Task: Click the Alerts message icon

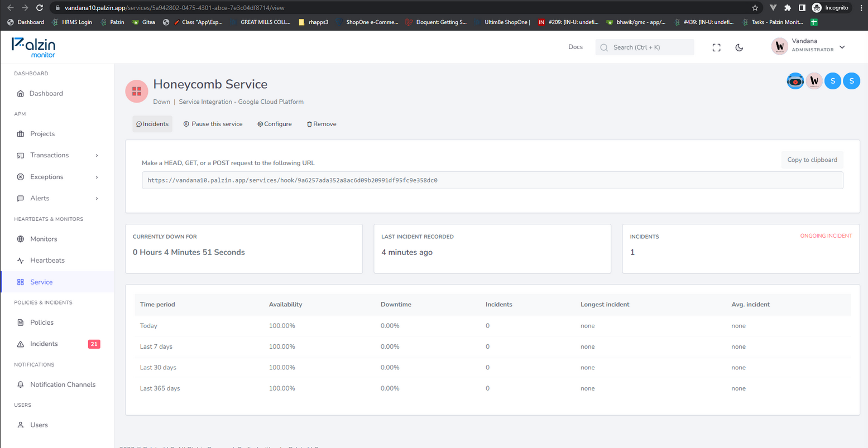Action: pyautogui.click(x=21, y=198)
